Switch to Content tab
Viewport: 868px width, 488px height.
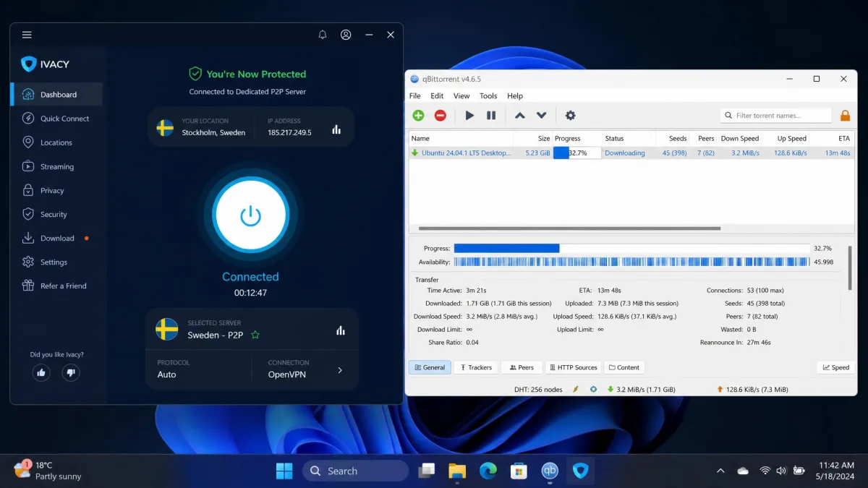(624, 367)
